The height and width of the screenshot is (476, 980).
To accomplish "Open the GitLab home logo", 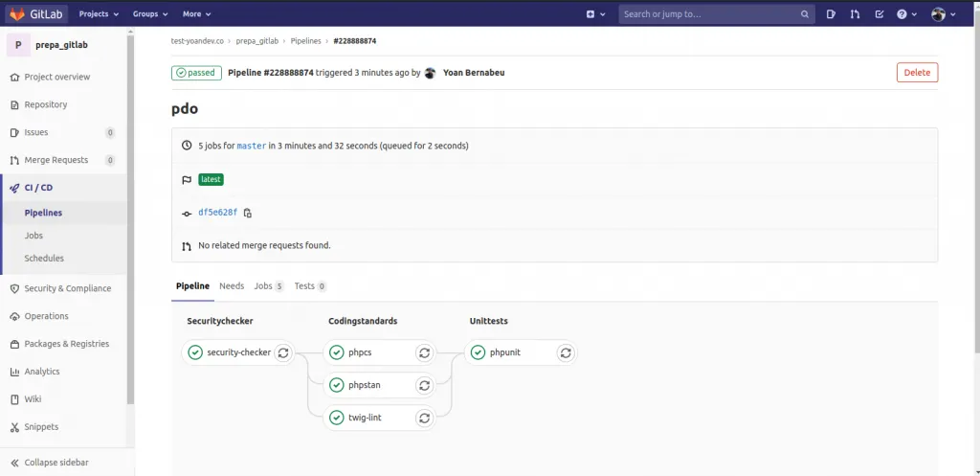I will coord(37,14).
